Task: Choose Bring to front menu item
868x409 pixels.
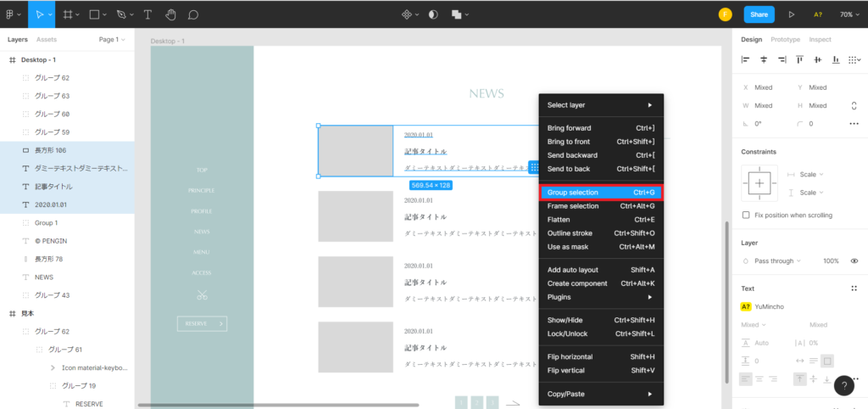Action: (x=601, y=142)
